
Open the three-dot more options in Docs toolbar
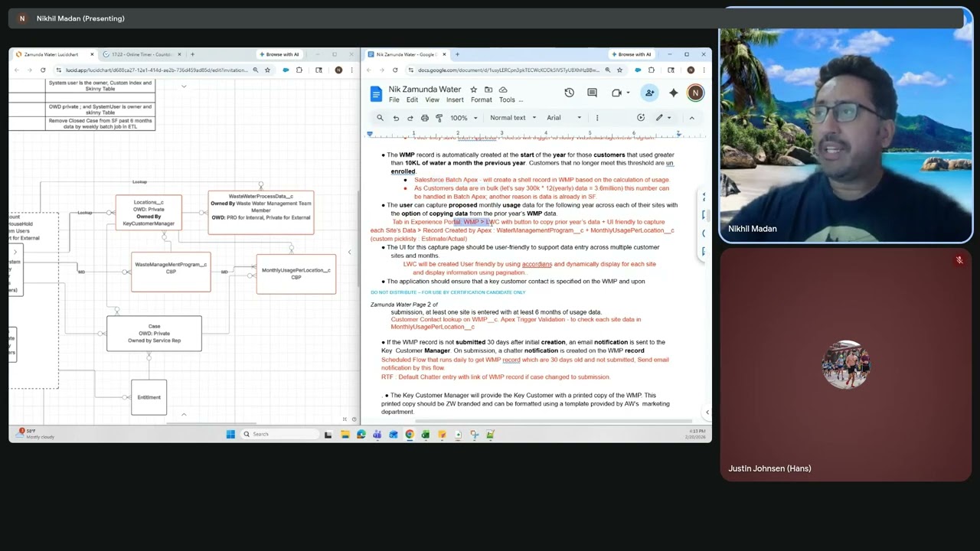coord(597,118)
